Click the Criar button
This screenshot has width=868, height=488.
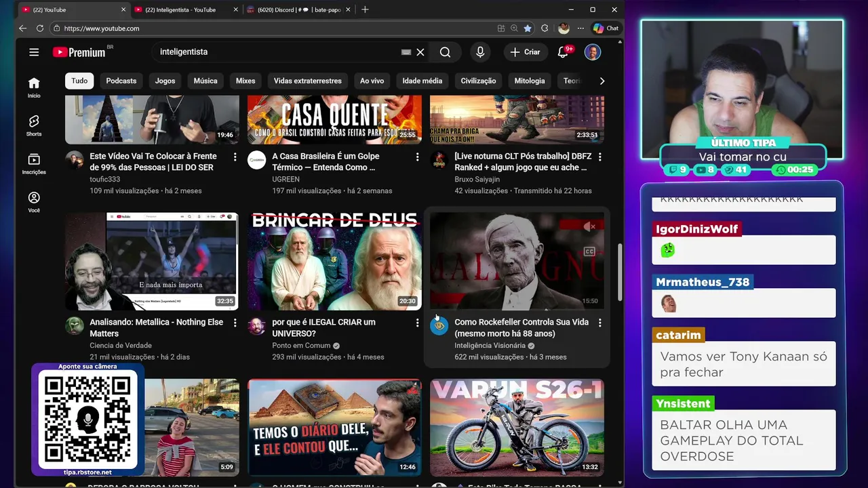click(x=525, y=52)
